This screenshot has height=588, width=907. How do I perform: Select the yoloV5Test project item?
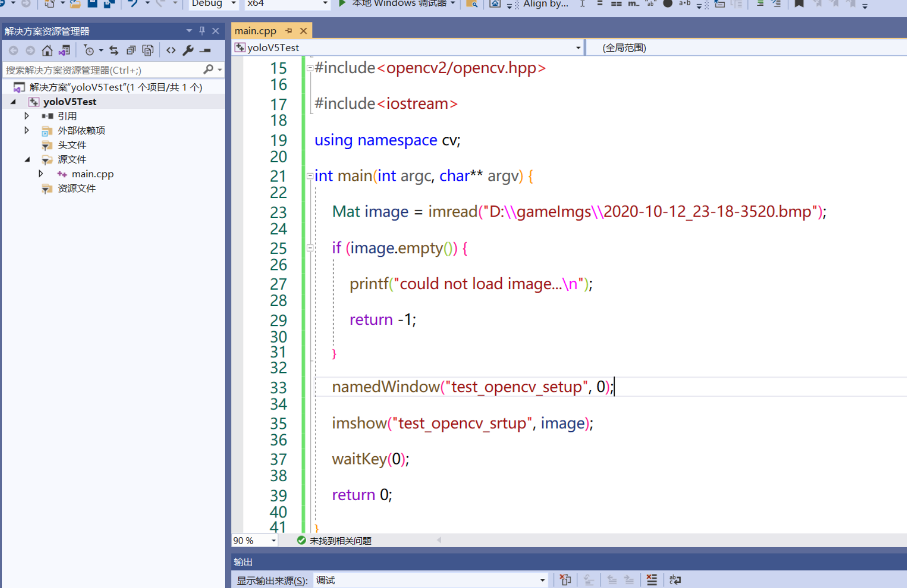pos(70,101)
